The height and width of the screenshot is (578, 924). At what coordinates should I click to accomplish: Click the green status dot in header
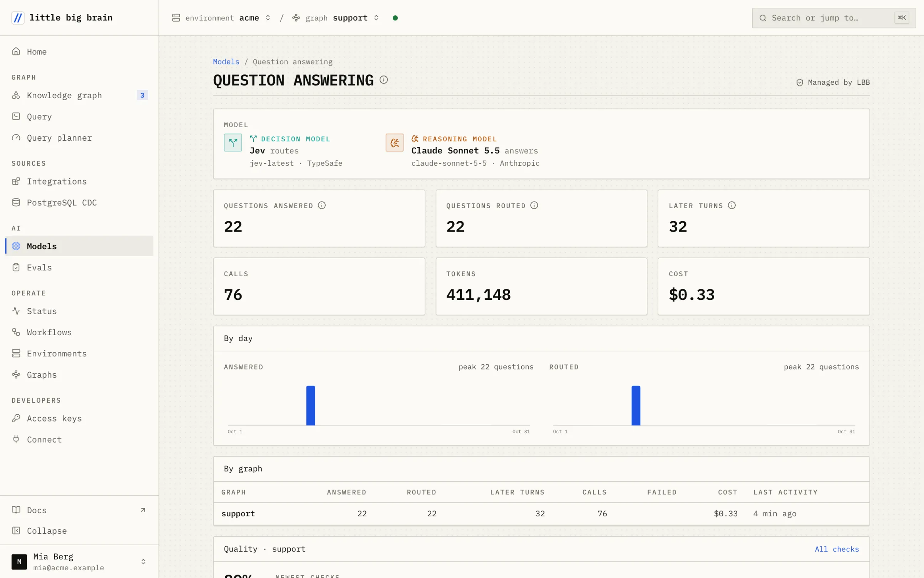(x=395, y=18)
